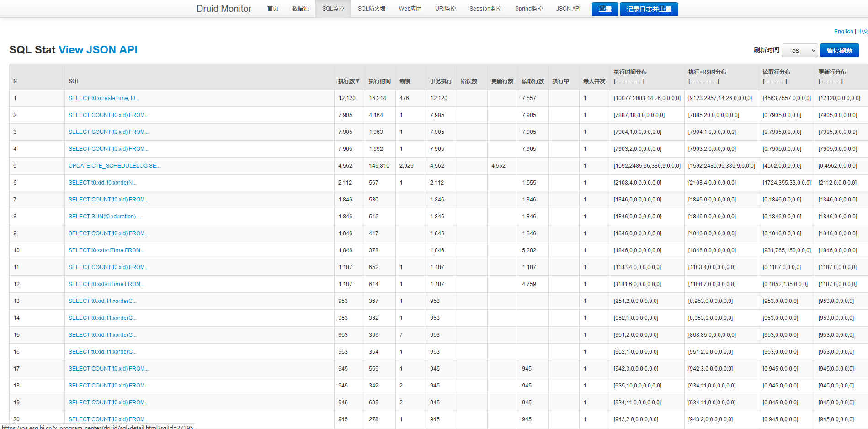Screen dimensions: 868x429
Task: Open the SQL监控 tab
Action: (x=333, y=9)
